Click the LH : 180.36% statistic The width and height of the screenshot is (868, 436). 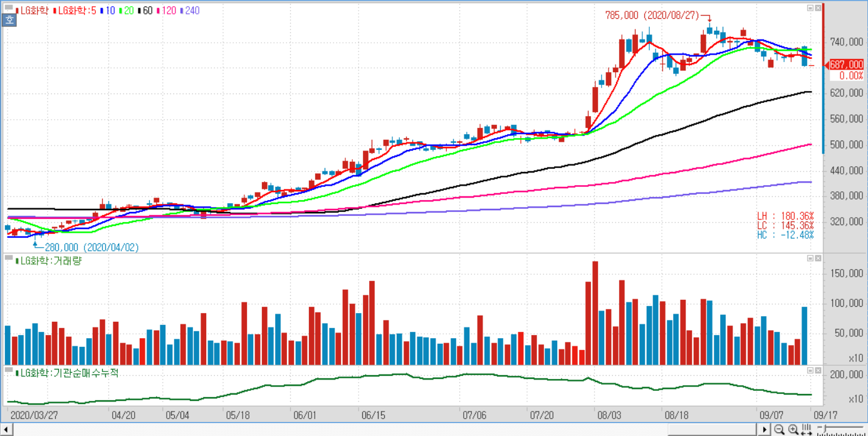click(x=785, y=216)
